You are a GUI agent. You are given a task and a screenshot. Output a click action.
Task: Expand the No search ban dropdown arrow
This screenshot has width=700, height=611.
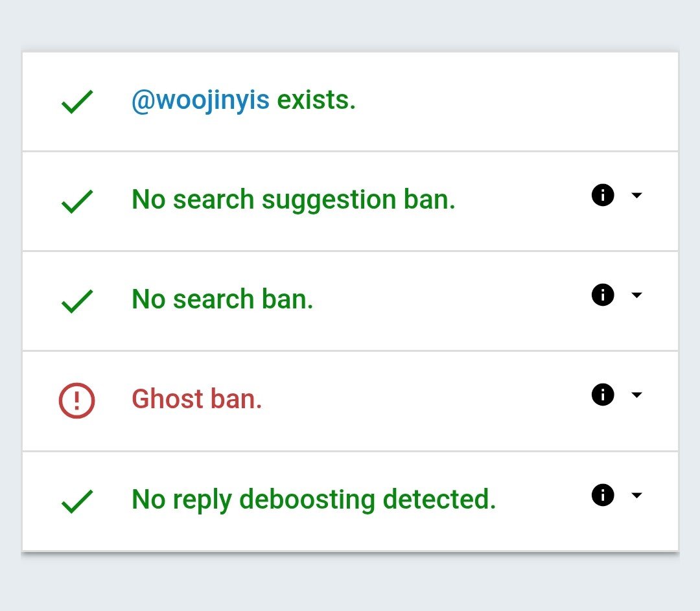[636, 295]
